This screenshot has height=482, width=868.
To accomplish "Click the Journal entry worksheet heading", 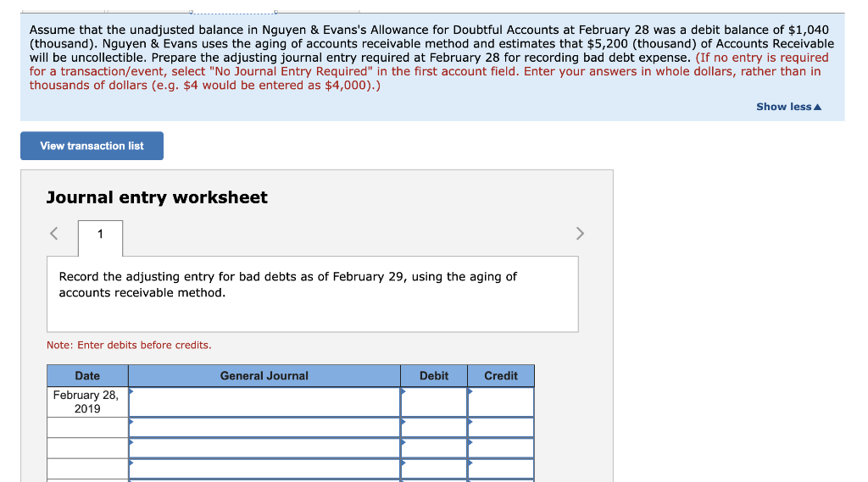I will pos(157,197).
